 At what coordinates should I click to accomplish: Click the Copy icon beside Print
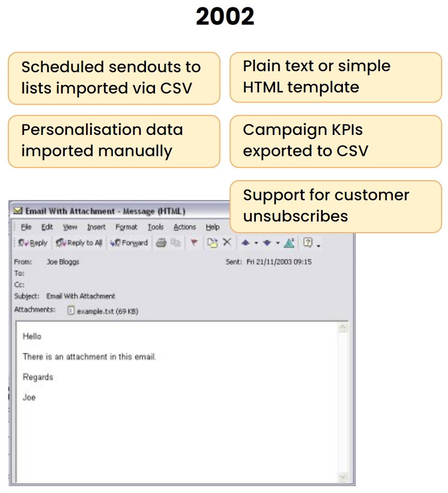[176, 243]
